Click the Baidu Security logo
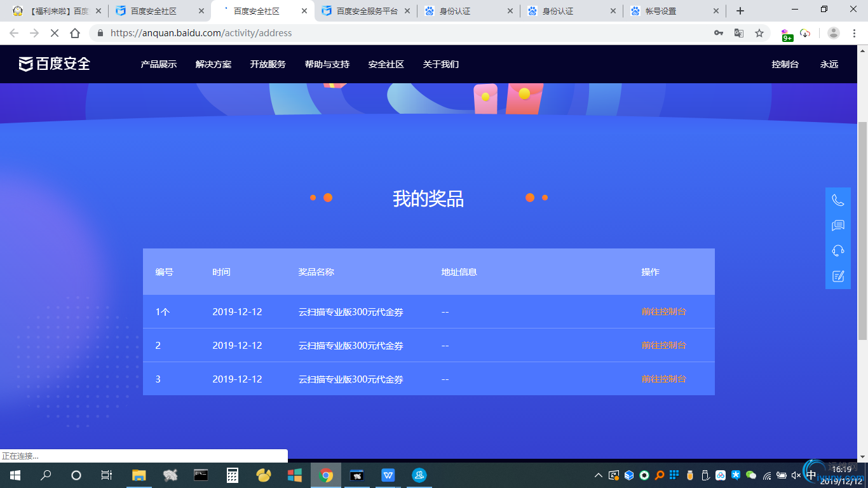Screen dimensions: 868x488 [54, 64]
